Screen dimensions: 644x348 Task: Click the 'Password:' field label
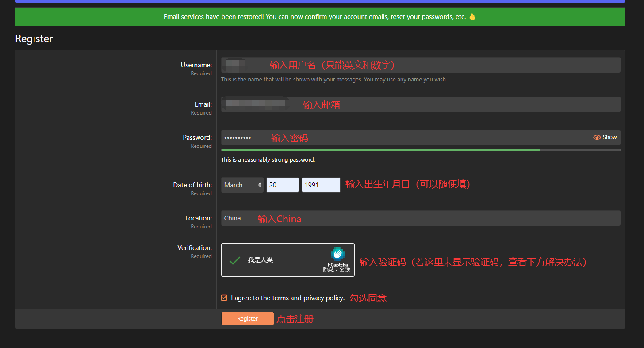click(x=197, y=138)
